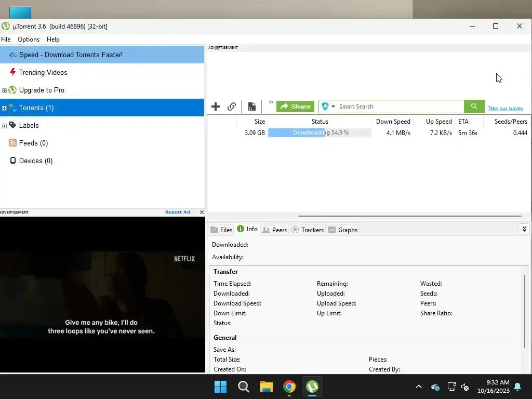The height and width of the screenshot is (399, 532).
Task: Switch to the Trackers tab
Action: (308, 230)
